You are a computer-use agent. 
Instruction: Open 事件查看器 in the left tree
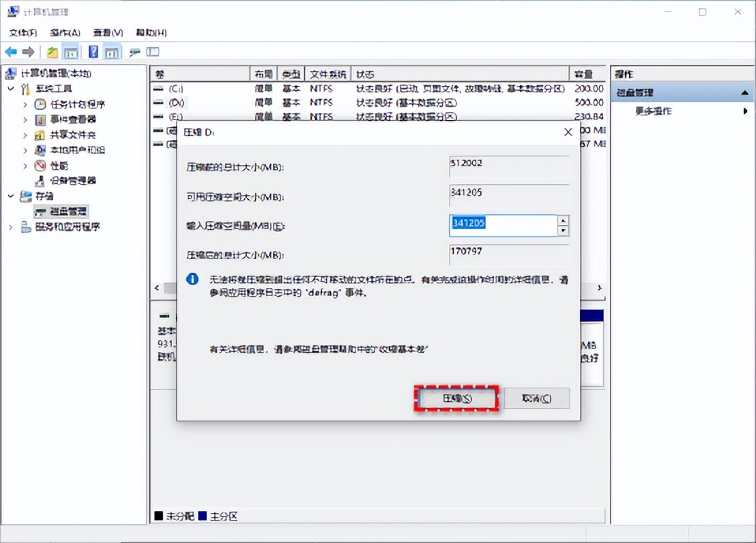(73, 119)
